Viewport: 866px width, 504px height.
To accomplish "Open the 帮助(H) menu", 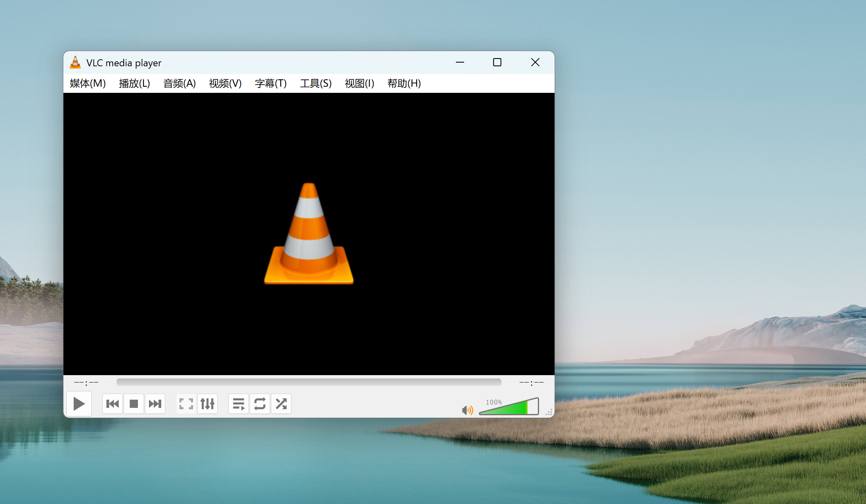I will point(404,83).
